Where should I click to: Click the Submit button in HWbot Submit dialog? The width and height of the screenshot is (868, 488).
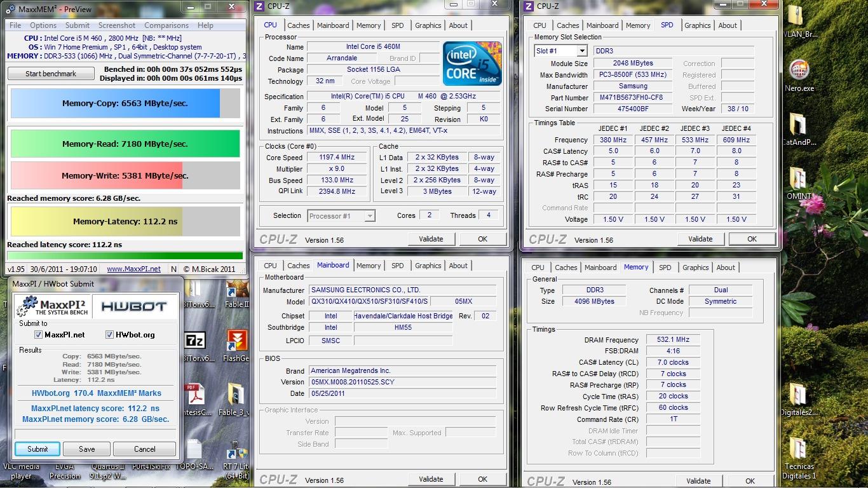pos(37,449)
